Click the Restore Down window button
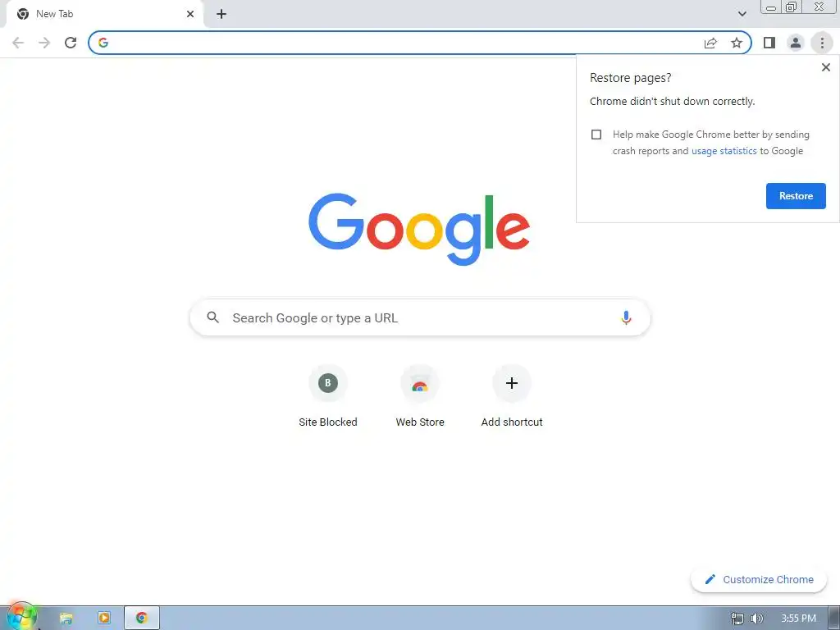 (x=792, y=7)
